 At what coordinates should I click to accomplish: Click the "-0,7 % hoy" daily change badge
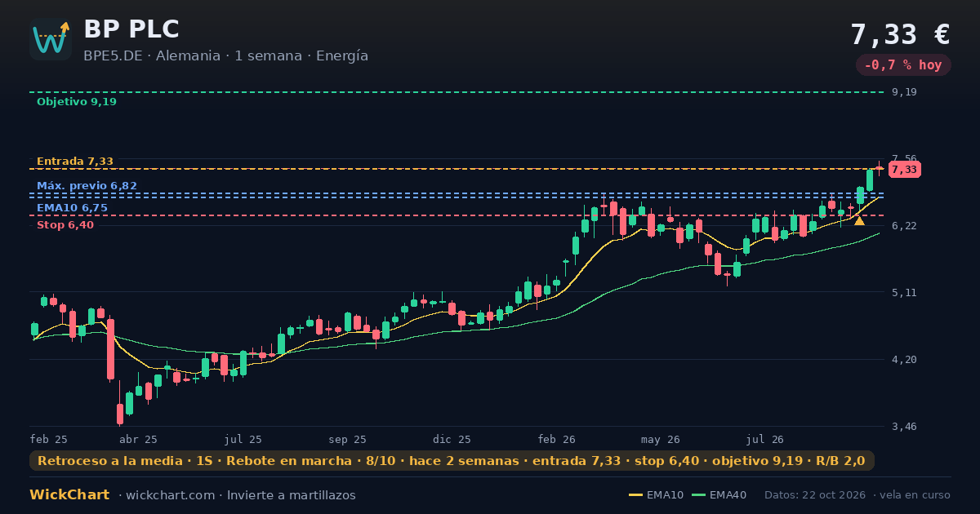pyautogui.click(x=903, y=65)
